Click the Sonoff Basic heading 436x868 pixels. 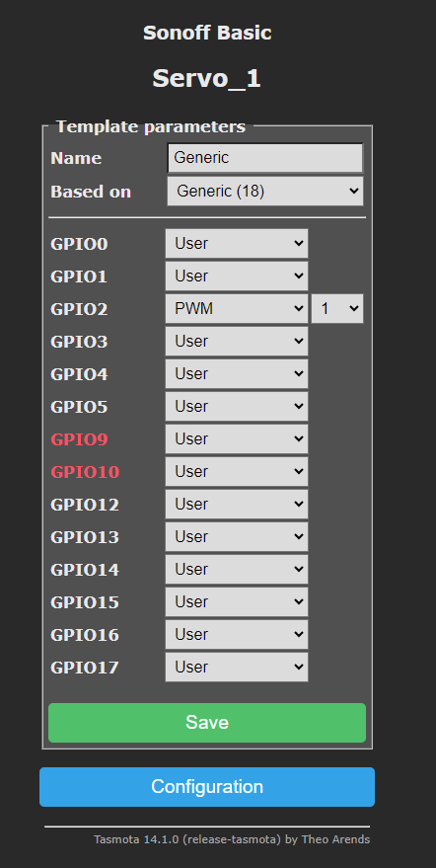[207, 33]
